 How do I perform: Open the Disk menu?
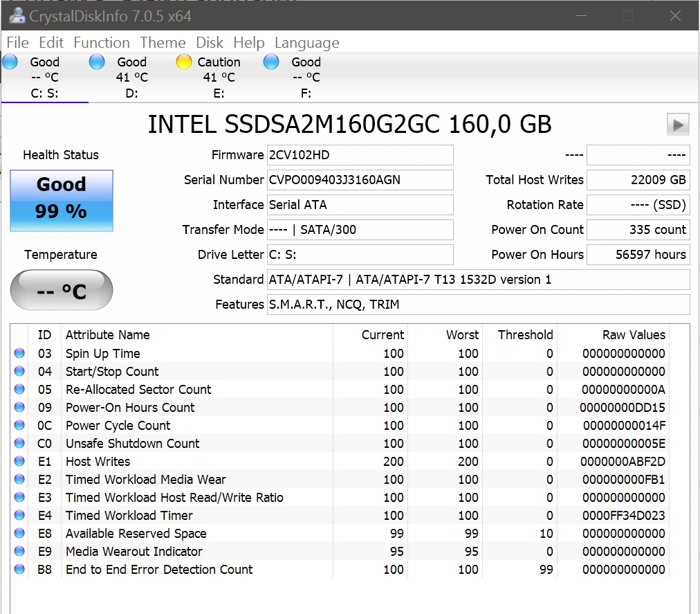click(210, 43)
